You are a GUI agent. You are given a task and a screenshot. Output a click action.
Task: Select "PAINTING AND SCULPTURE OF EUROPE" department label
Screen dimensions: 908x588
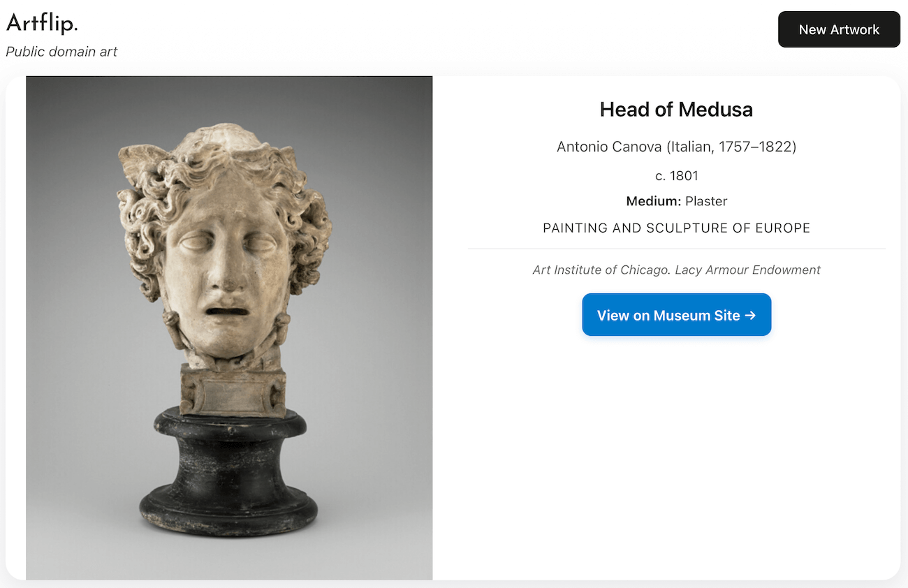point(676,228)
